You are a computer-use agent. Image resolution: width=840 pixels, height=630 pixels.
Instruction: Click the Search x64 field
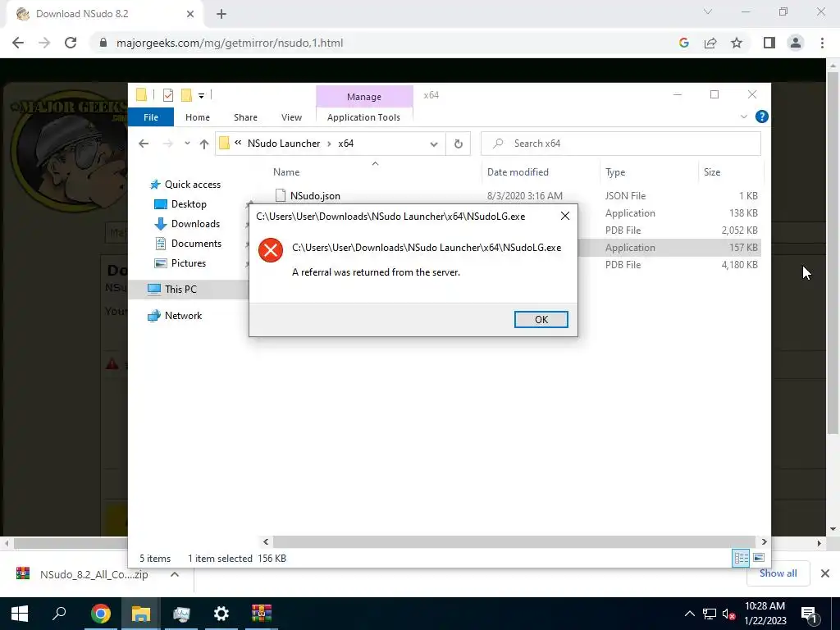pos(621,144)
